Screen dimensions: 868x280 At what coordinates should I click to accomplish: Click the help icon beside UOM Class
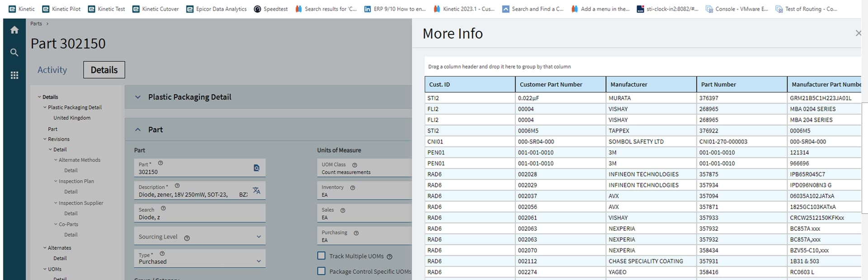coord(354,165)
